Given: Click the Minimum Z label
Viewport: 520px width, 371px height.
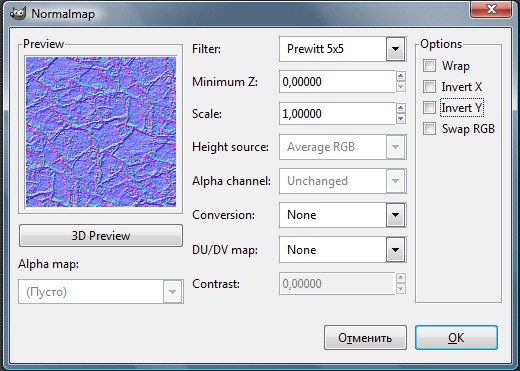Looking at the screenshot, I should [225, 82].
